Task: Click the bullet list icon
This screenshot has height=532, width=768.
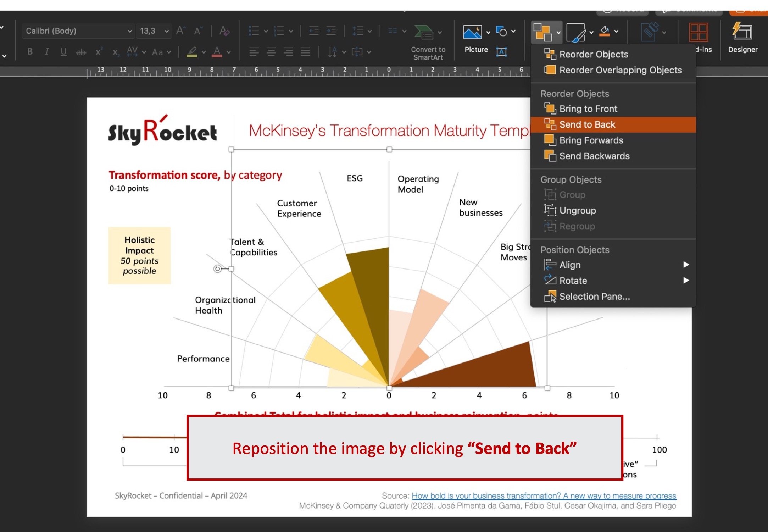Action: (x=254, y=31)
